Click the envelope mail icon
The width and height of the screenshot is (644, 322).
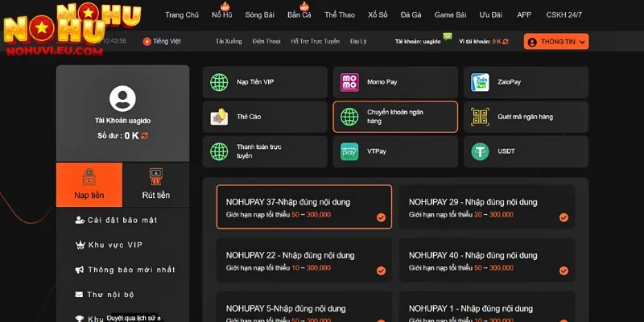79,295
